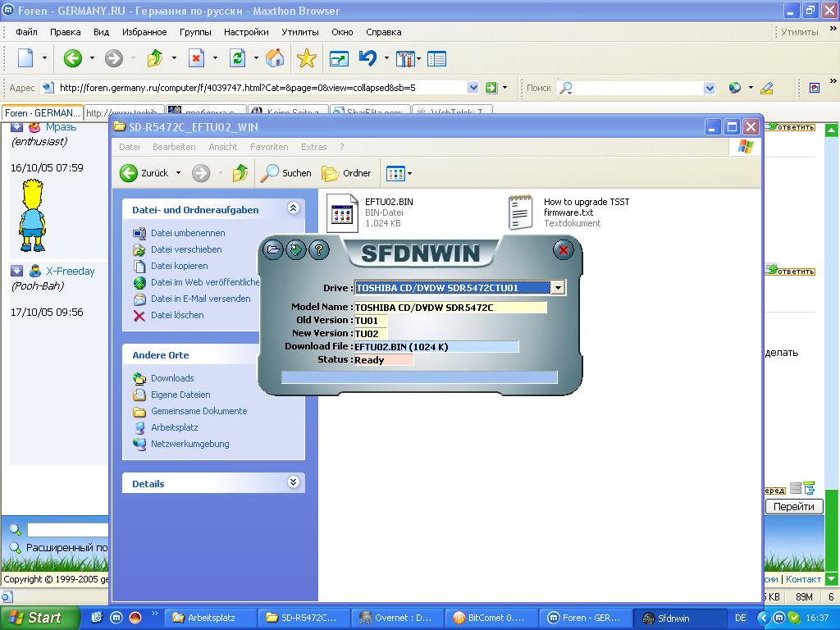Click the blue Undo arrow in Maxthon toolbar
The image size is (840, 630).
click(367, 58)
